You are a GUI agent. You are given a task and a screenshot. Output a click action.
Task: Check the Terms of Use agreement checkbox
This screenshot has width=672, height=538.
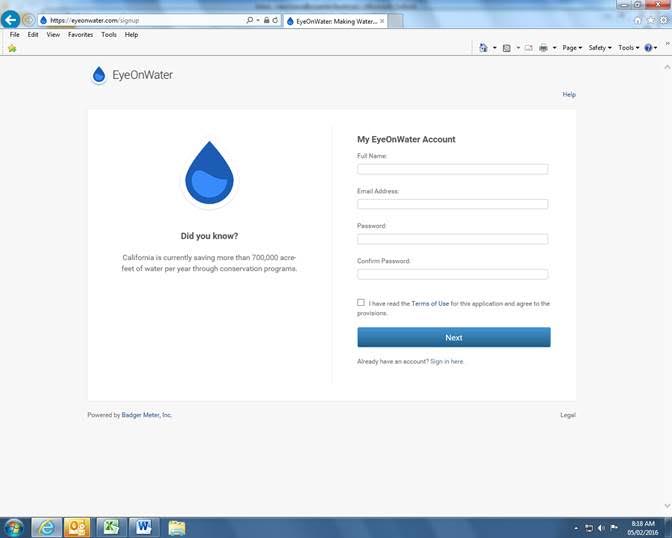pyautogui.click(x=361, y=303)
